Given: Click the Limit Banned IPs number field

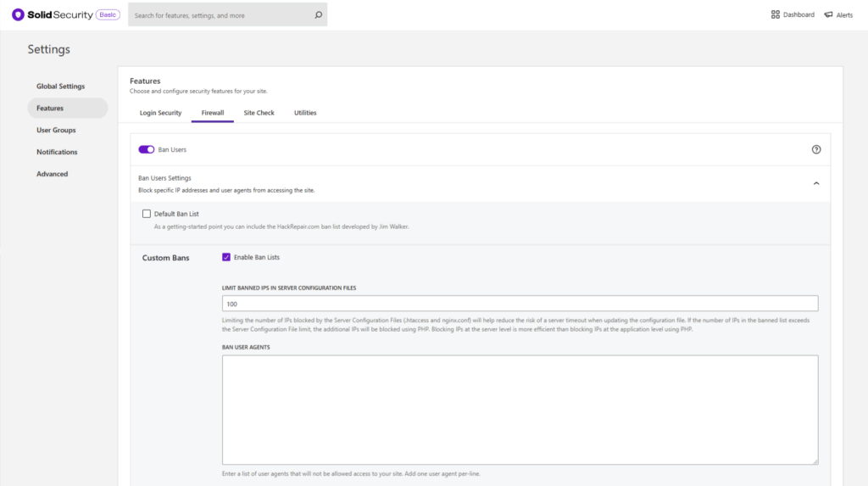Looking at the screenshot, I should pos(520,304).
